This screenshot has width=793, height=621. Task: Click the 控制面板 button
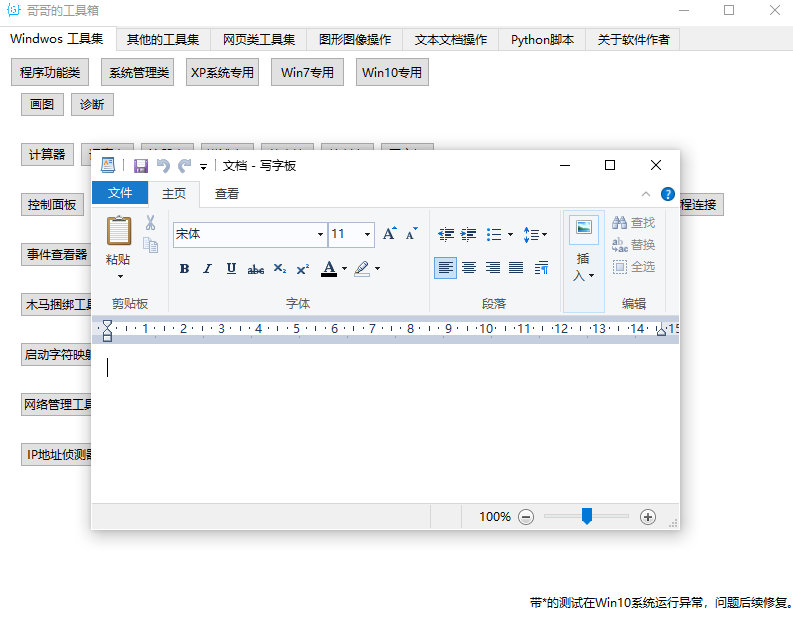point(52,204)
